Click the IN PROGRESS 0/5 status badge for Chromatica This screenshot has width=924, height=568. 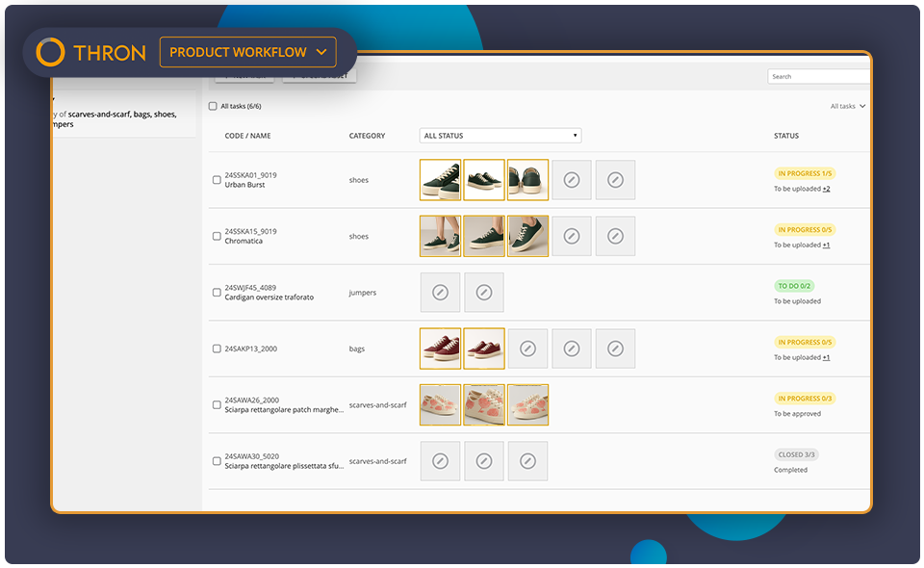point(804,229)
